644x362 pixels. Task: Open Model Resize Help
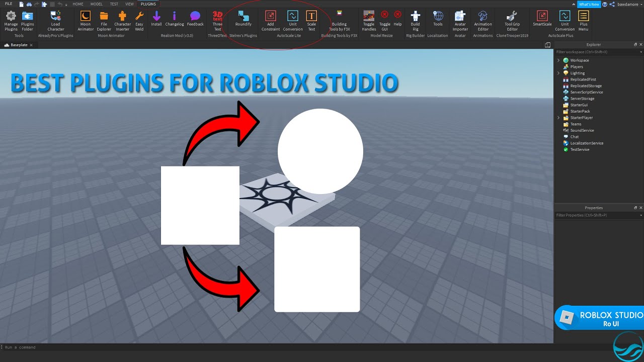point(397,19)
